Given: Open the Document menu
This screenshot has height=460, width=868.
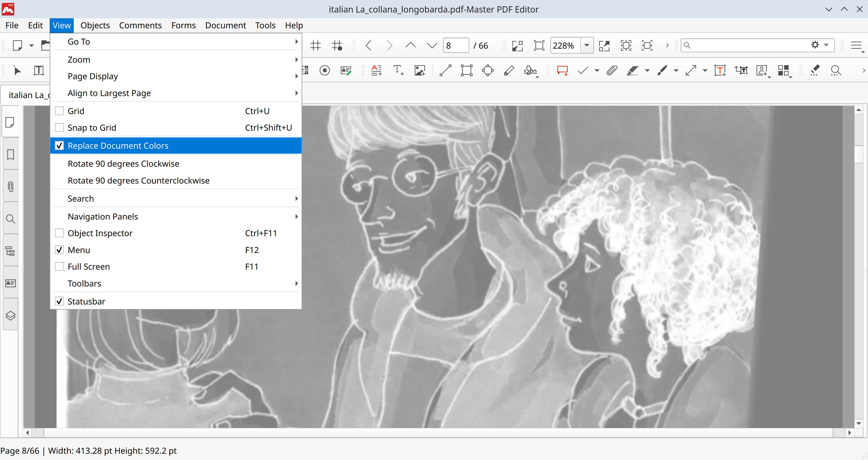Looking at the screenshot, I should pos(225,25).
